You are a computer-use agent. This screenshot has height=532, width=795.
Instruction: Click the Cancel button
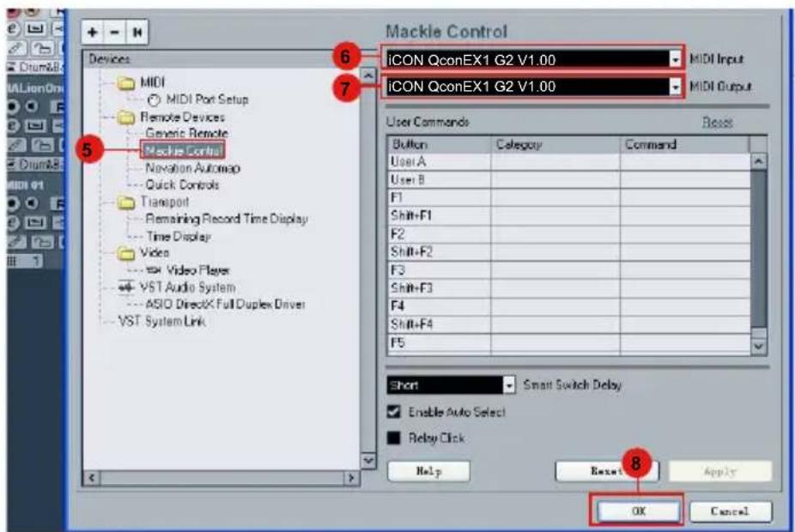click(730, 511)
